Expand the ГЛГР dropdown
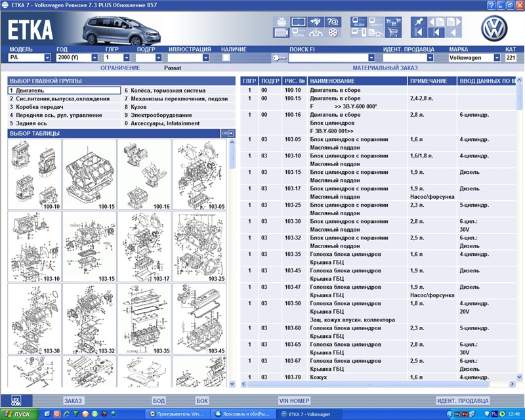Screen dimensions: 525x420 (x=127, y=58)
